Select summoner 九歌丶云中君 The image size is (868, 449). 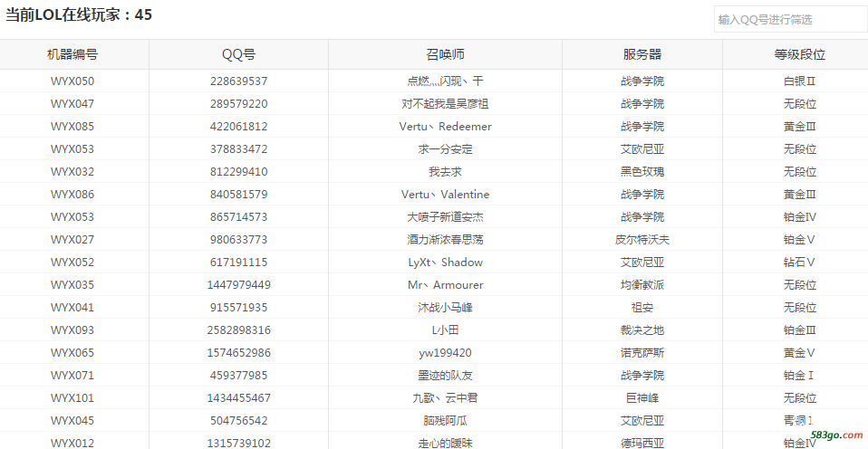(445, 398)
